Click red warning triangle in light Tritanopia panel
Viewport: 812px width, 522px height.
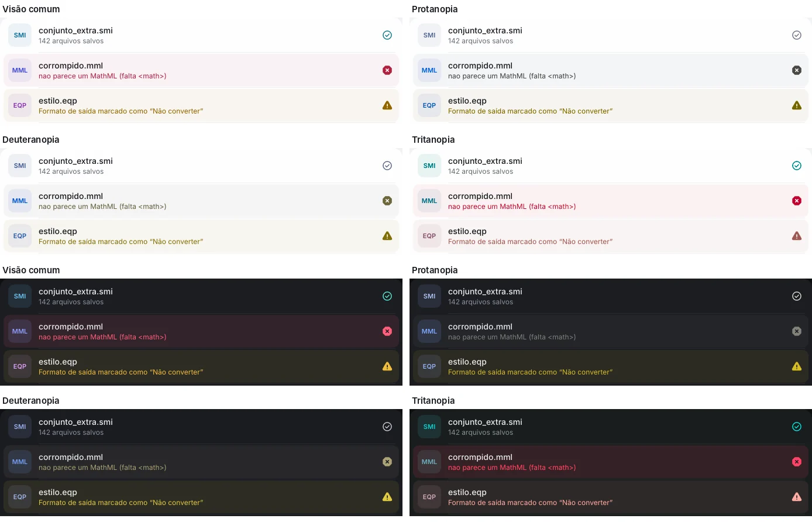click(797, 236)
